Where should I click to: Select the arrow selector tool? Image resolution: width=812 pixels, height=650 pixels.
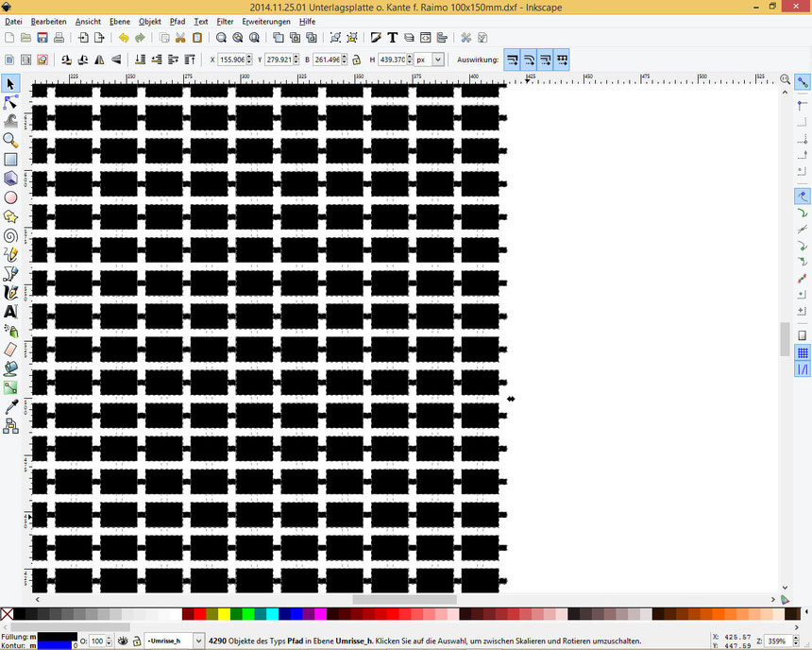click(10, 83)
